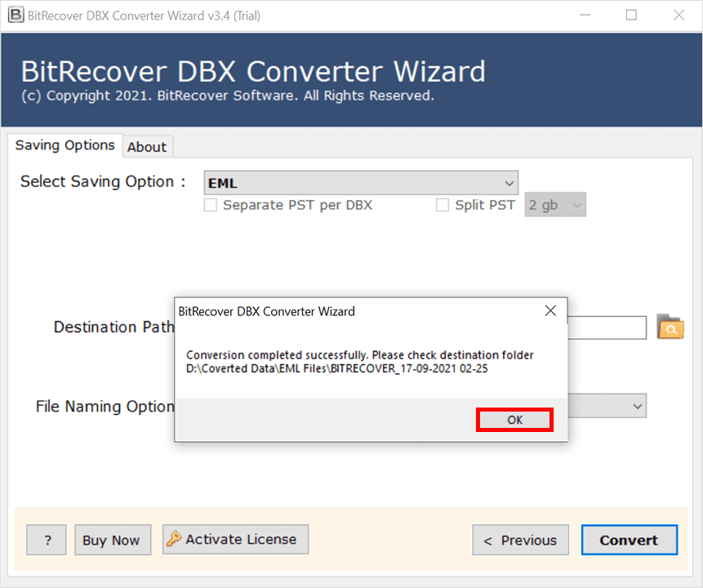This screenshot has height=588, width=703.
Task: Switch to the Saving Options tab
Action: pyautogui.click(x=65, y=145)
